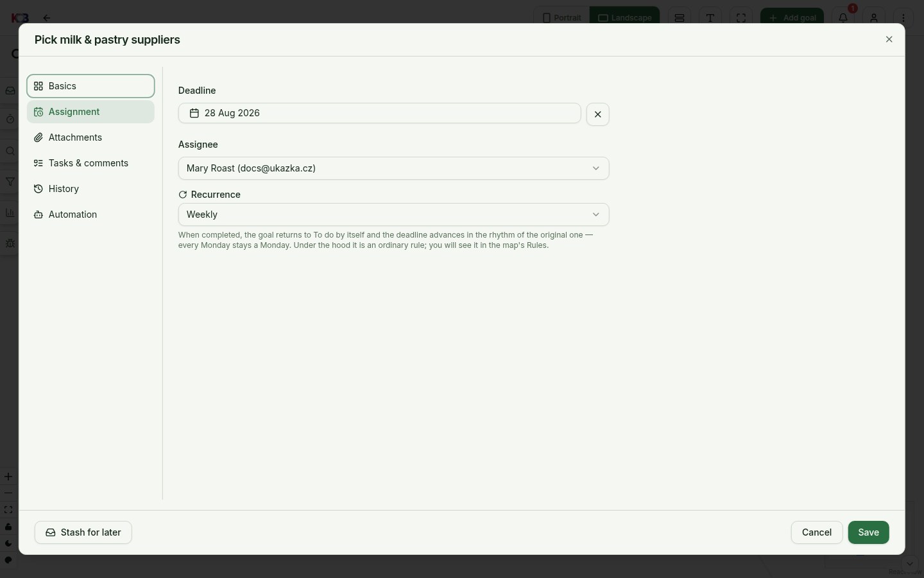Click the Deadline date field

pyautogui.click(x=379, y=113)
